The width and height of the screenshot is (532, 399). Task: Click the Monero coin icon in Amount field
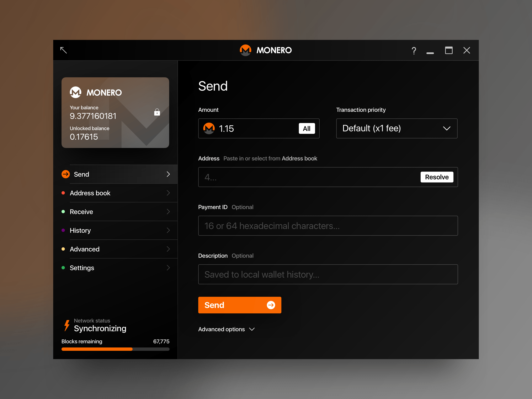[x=209, y=128]
